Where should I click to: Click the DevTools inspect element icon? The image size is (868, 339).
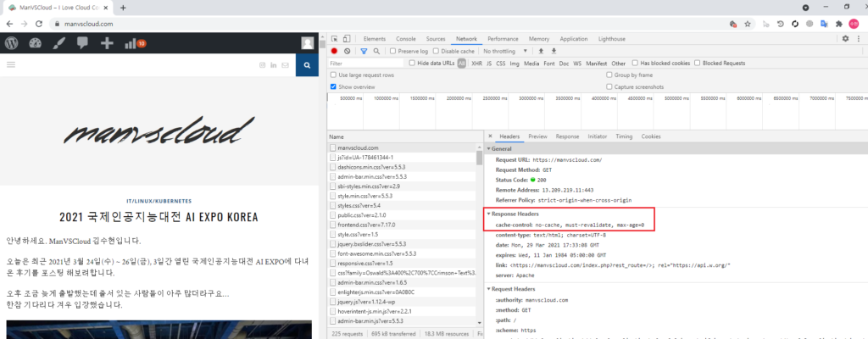click(335, 39)
